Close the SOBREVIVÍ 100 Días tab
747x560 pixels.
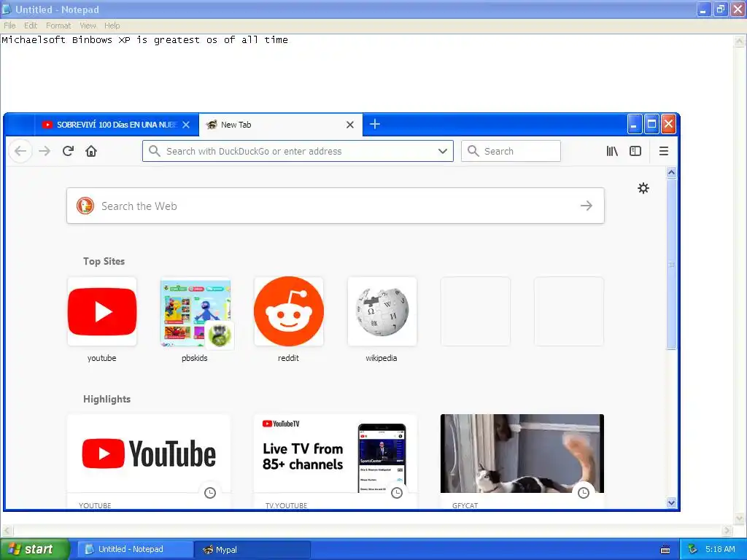186,125
